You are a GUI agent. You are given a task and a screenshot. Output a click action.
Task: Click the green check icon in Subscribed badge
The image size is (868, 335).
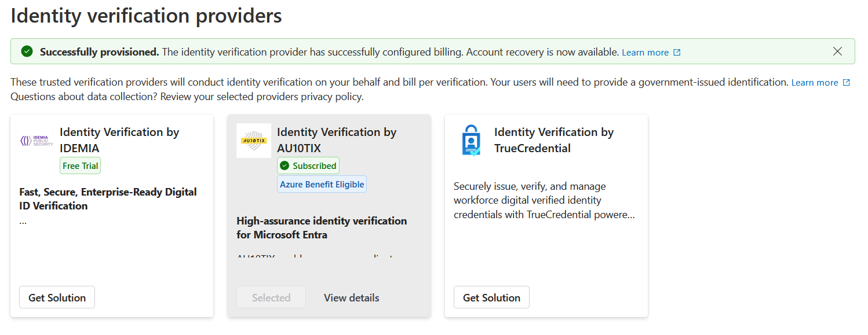[x=284, y=166]
